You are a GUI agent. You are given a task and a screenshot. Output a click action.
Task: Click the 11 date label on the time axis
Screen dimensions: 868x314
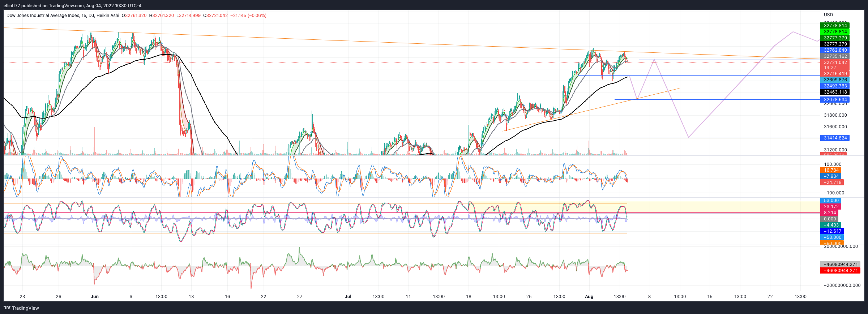pyautogui.click(x=408, y=297)
